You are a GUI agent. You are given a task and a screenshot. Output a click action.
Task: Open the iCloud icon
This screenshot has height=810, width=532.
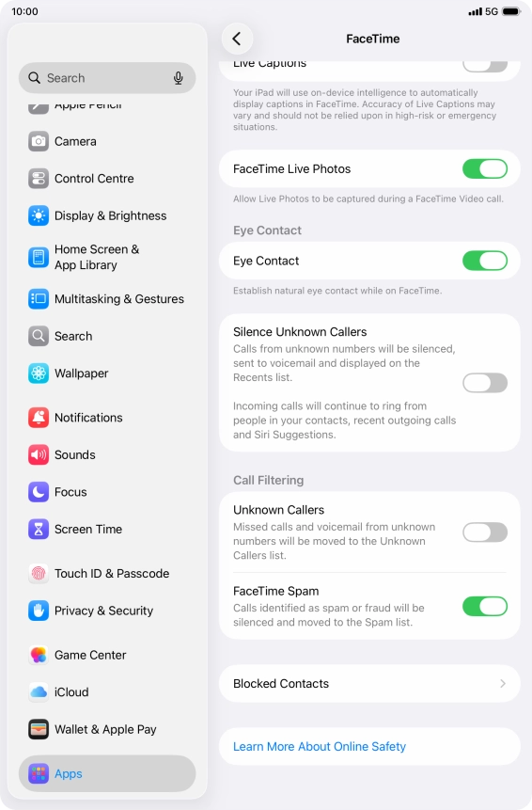tap(39, 691)
